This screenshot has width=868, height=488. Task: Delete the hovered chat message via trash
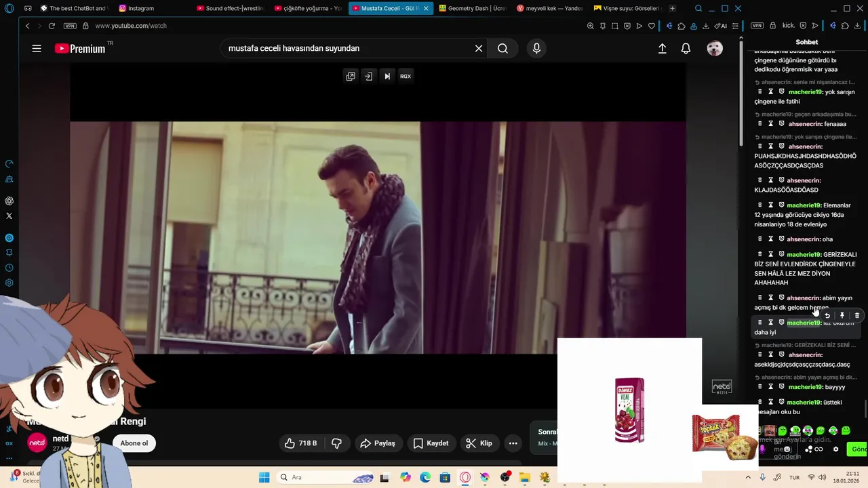pyautogui.click(x=857, y=315)
